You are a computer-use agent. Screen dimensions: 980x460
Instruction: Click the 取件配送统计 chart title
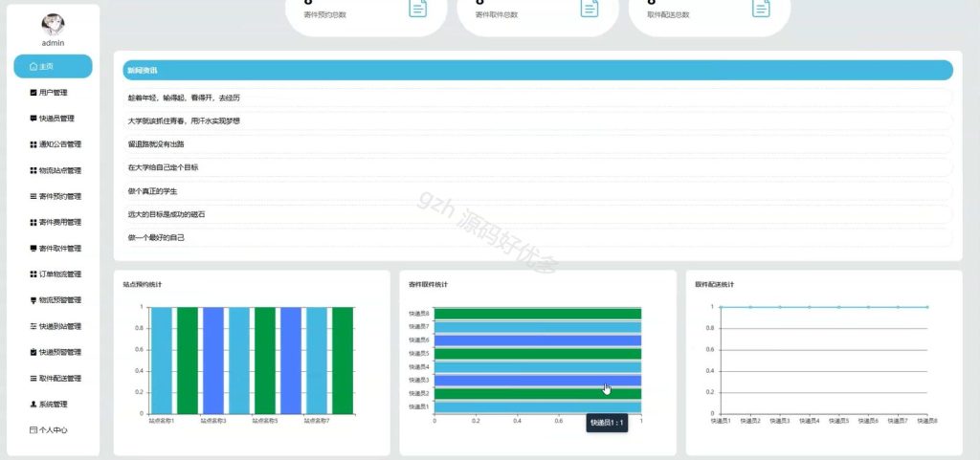coord(714,285)
